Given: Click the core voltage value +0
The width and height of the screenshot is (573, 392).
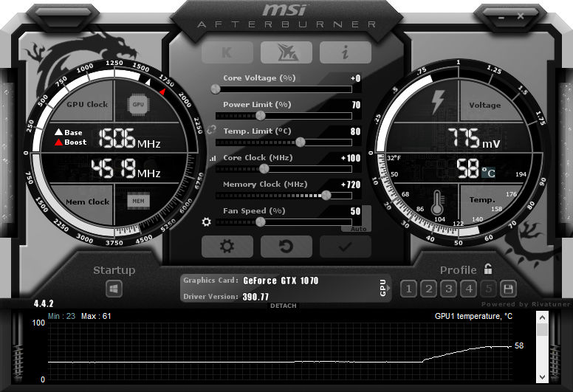Looking at the screenshot, I should 355,78.
